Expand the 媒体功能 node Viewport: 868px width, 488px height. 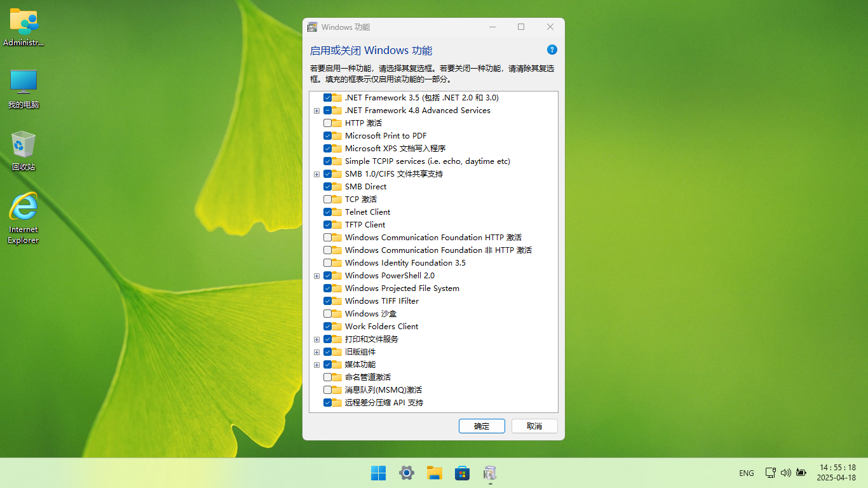tap(316, 365)
